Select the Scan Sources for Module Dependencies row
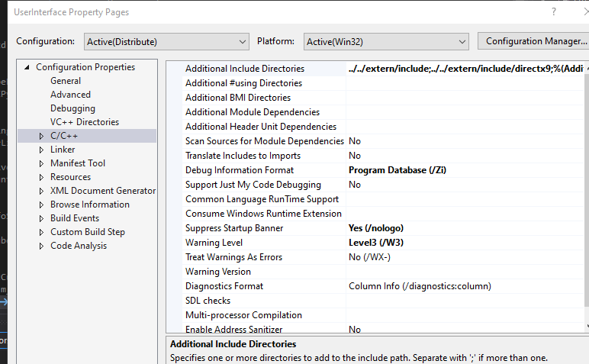The height and width of the screenshot is (364, 589). [x=383, y=141]
